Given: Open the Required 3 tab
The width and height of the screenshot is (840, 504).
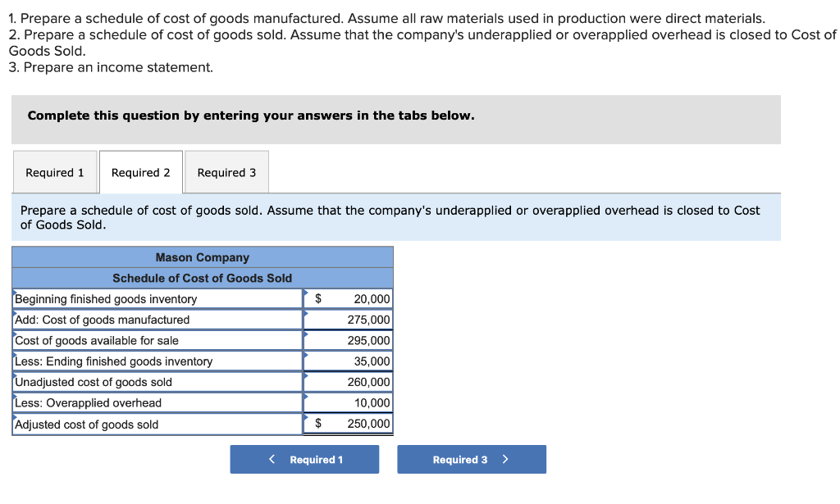Looking at the screenshot, I should coord(226,172).
